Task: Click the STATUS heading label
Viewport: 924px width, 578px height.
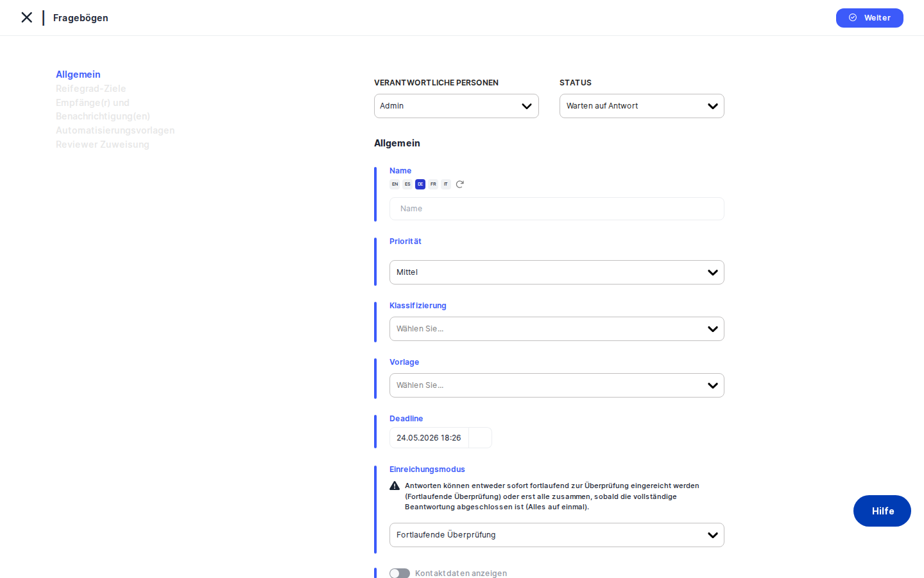Action: click(576, 83)
